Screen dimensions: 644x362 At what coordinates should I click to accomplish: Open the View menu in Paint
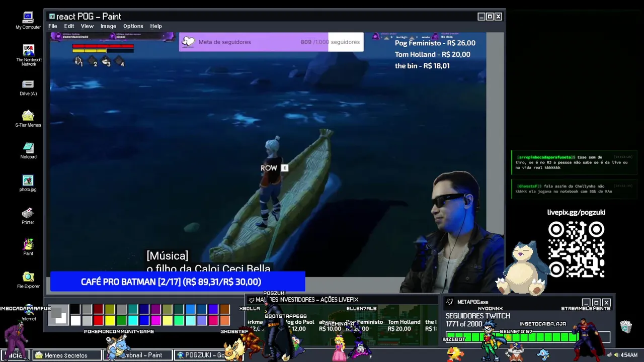click(x=87, y=26)
